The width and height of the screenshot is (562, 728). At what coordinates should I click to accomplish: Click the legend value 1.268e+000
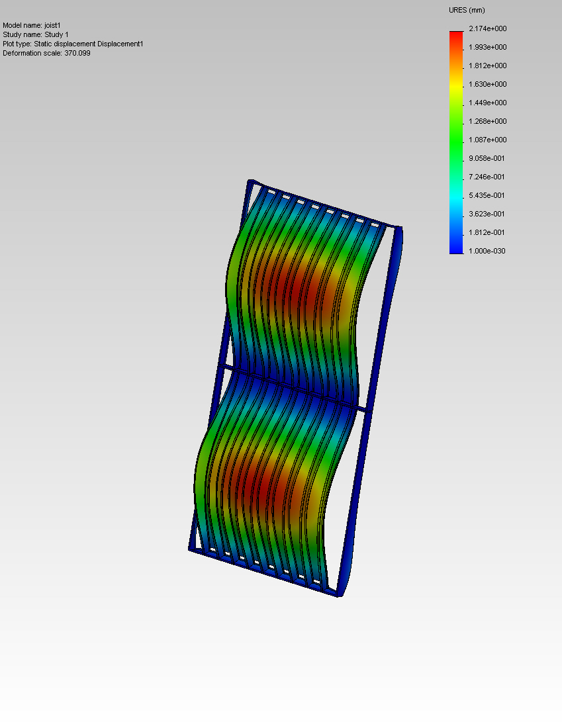[x=488, y=122]
